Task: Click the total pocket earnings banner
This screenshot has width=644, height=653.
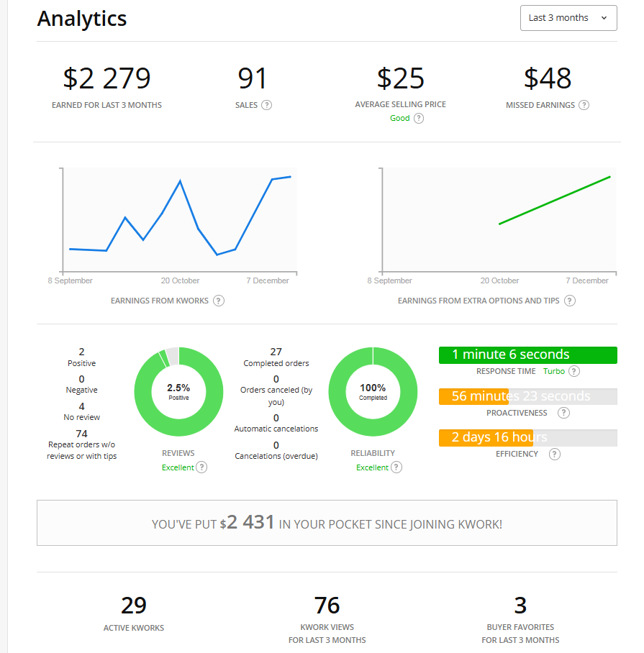Action: 327,523
